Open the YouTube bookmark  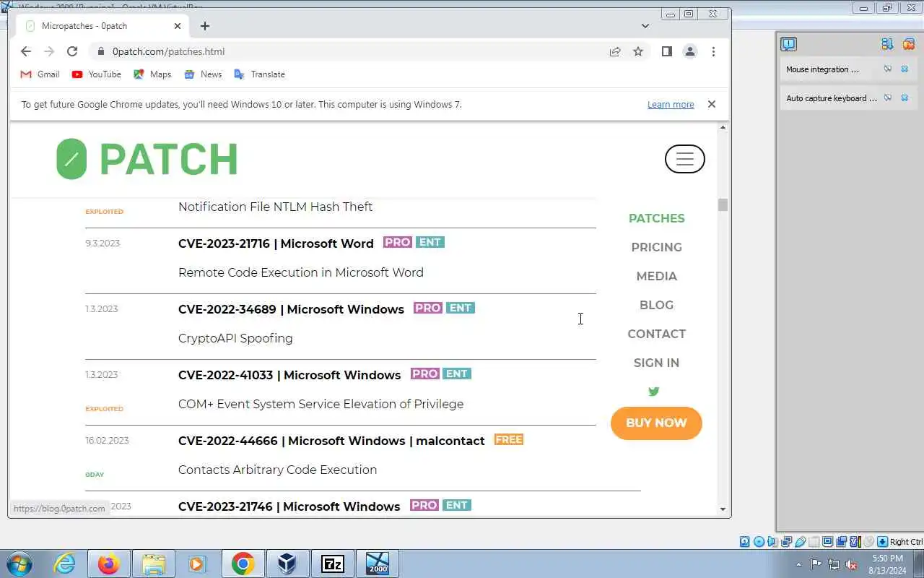[x=96, y=74]
